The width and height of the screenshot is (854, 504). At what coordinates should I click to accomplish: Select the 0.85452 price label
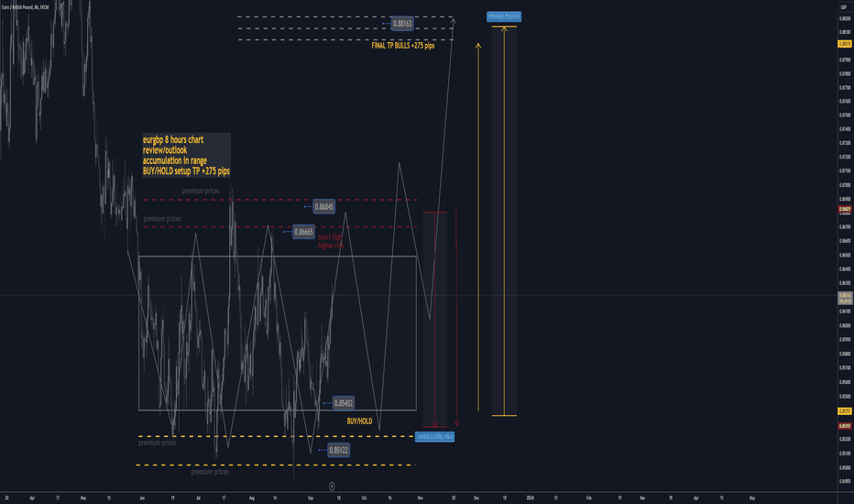tap(343, 403)
